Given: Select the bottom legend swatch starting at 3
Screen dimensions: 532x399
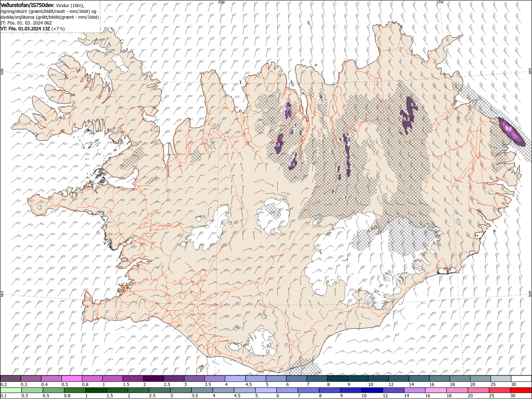Looking at the screenshot, I should [181, 390].
